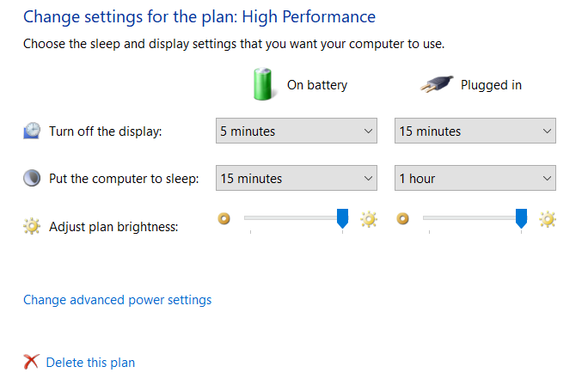This screenshot has height=379, width=588.
Task: Click the dim icon on battery slider
Action: coord(224,219)
